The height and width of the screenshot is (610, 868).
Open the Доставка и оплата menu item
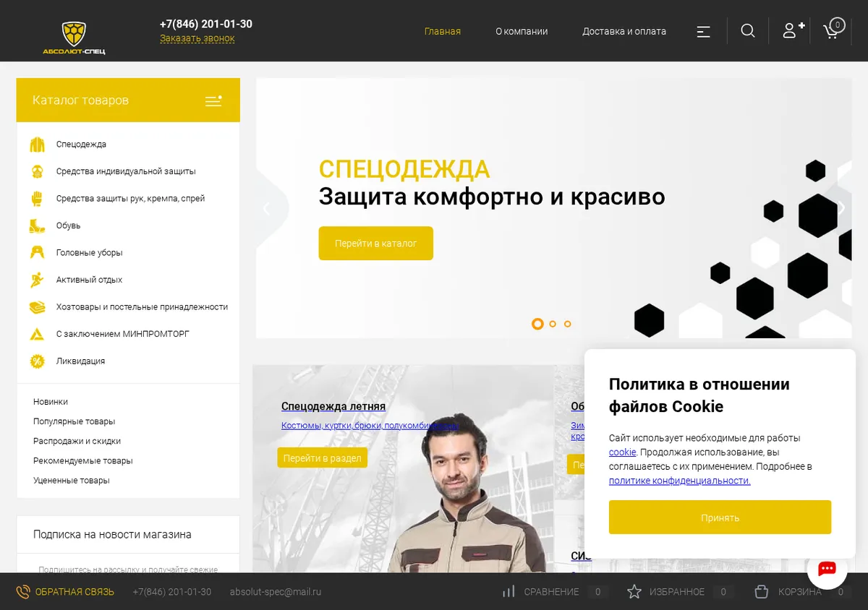(624, 31)
